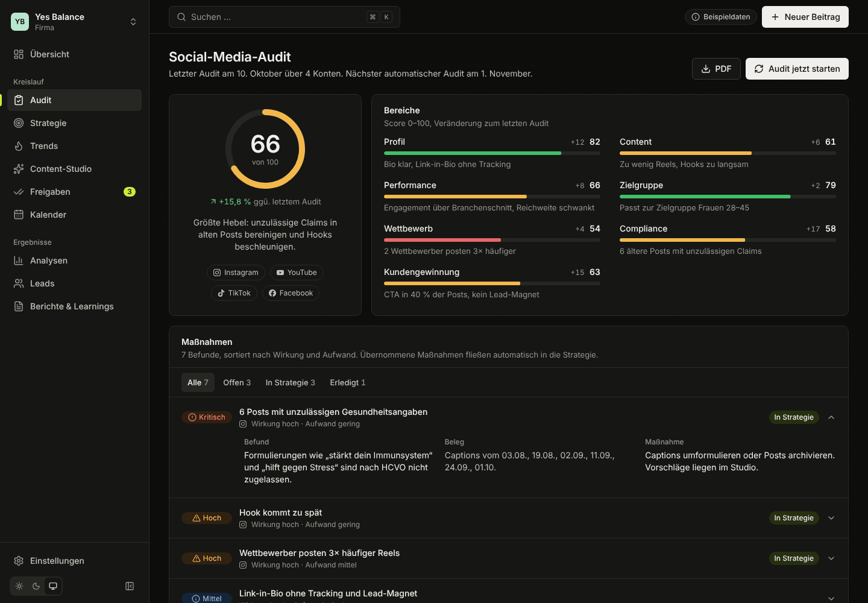Click In Strategie badge on Hook row
The width and height of the screenshot is (868, 603).
point(794,518)
